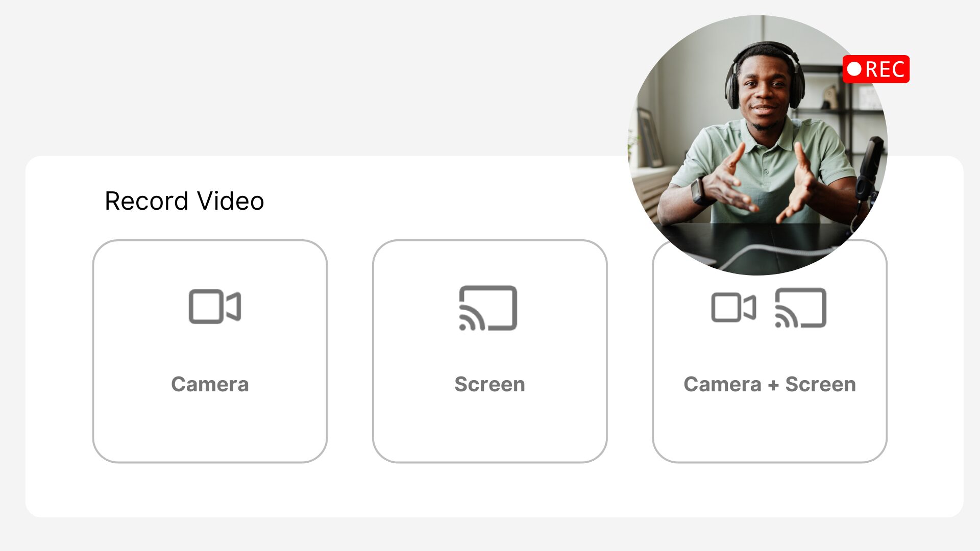980x551 pixels.
Task: Click the video camera icon in Camera card
Action: click(214, 307)
